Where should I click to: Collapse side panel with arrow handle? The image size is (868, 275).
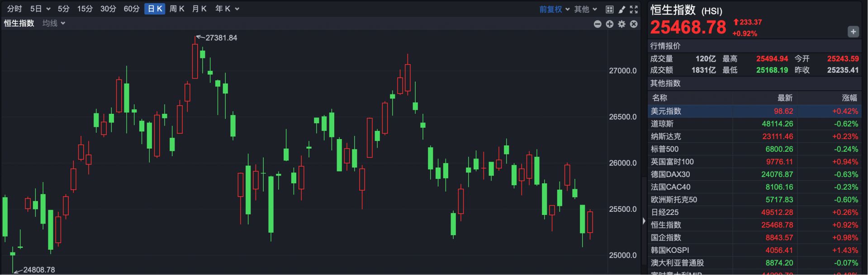(644, 221)
